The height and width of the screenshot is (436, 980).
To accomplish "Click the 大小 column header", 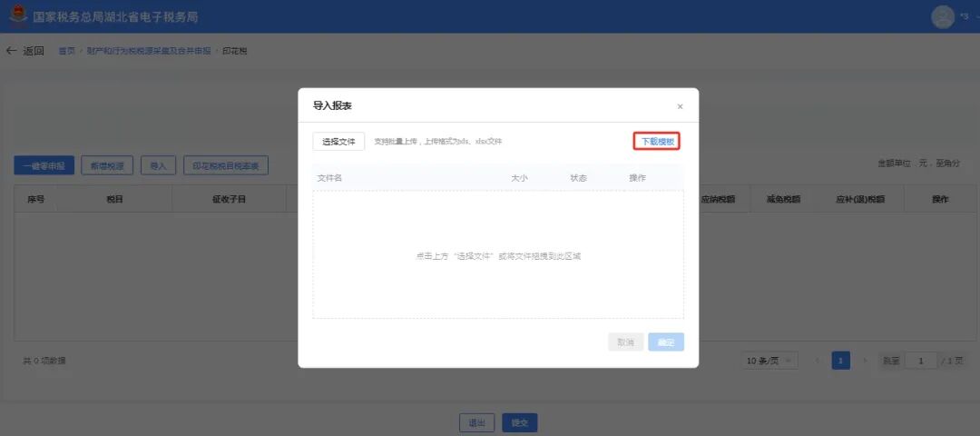I will 519,178.
